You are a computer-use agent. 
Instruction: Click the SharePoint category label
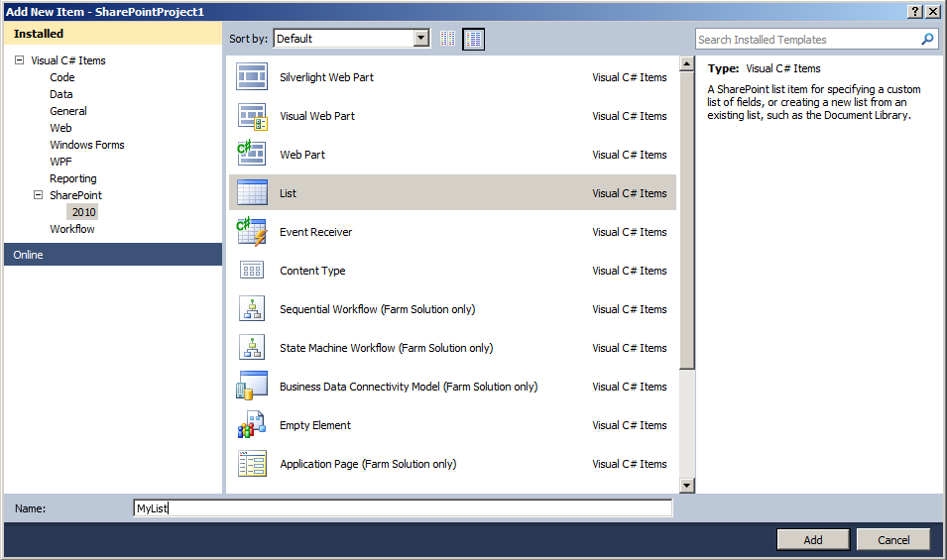point(75,195)
